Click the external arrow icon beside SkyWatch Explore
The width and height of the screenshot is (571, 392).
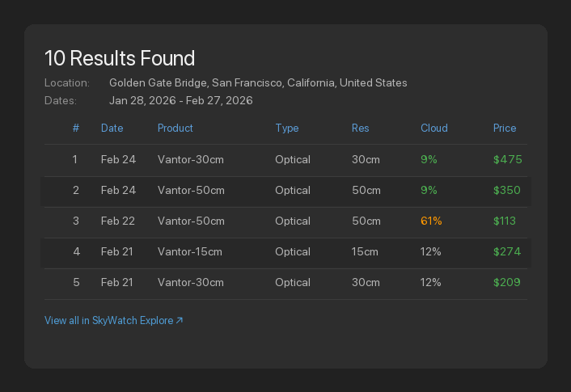(180, 321)
